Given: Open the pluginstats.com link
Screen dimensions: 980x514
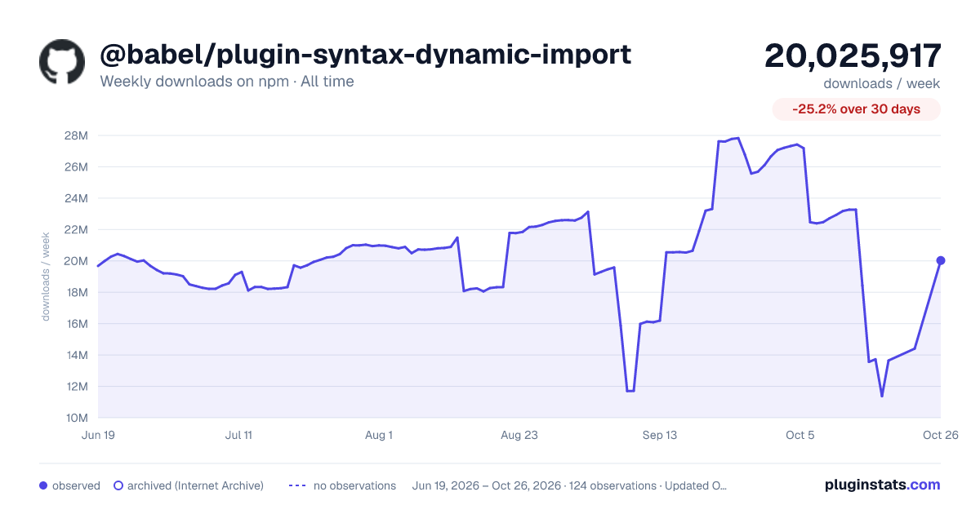Looking at the screenshot, I should 883,485.
